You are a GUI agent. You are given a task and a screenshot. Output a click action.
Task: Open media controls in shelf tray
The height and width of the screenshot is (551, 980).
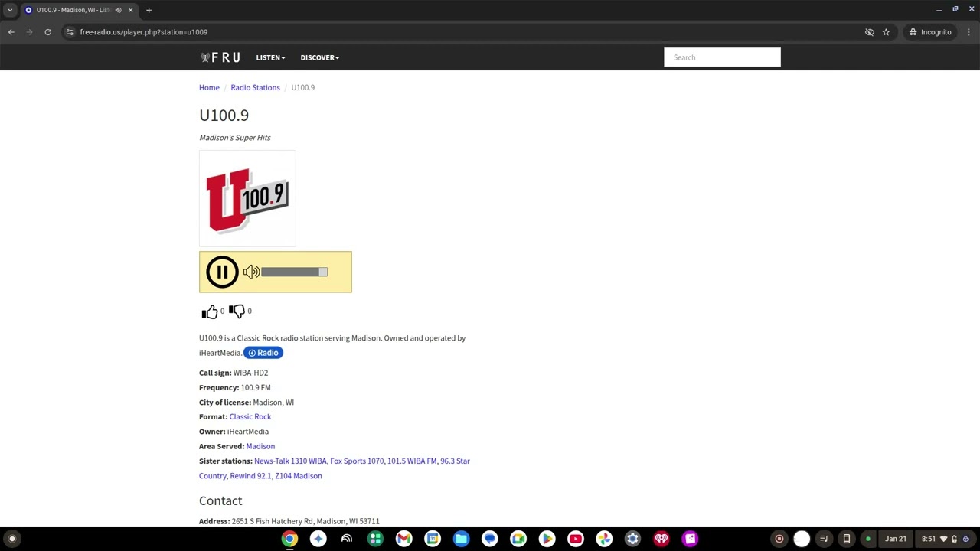[824, 539]
